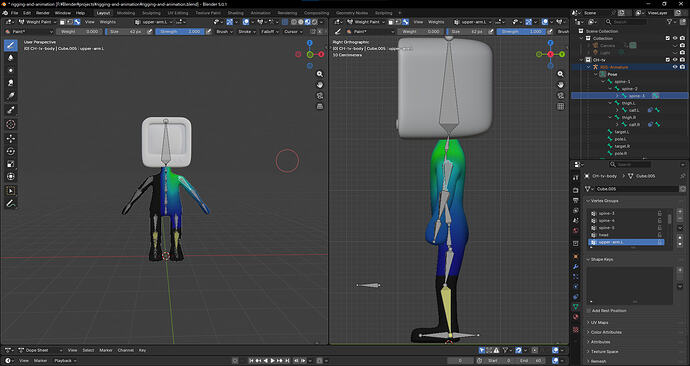Open the Render menu
The height and width of the screenshot is (366, 690).
coord(43,13)
